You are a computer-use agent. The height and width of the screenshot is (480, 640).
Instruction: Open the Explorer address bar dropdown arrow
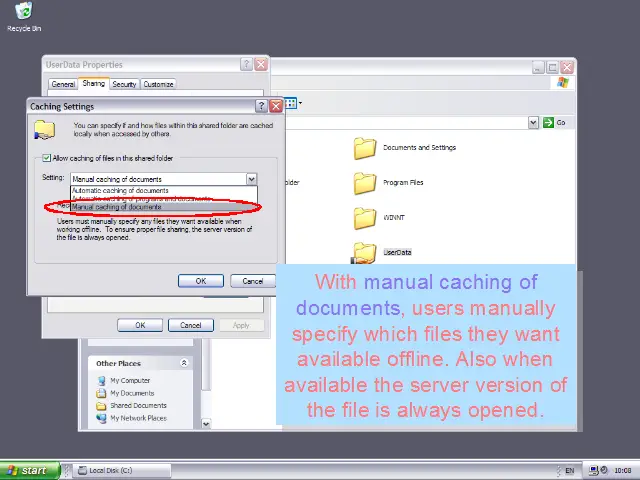point(533,122)
